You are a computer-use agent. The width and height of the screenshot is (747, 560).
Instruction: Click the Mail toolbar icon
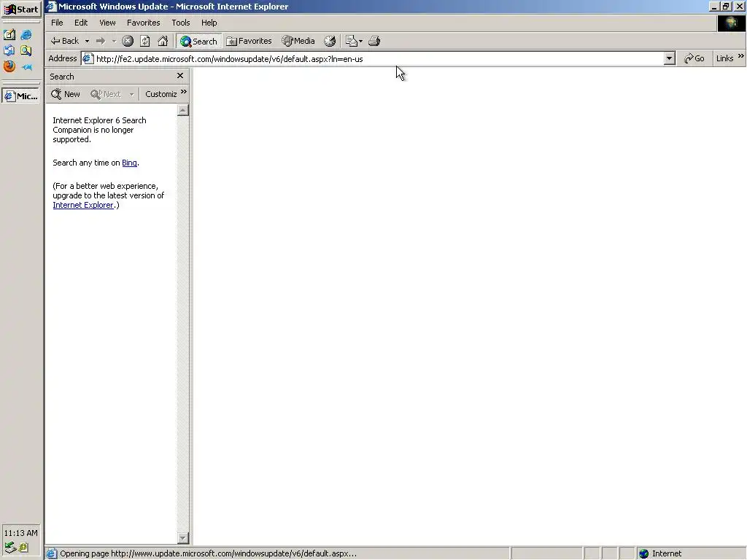(x=351, y=41)
